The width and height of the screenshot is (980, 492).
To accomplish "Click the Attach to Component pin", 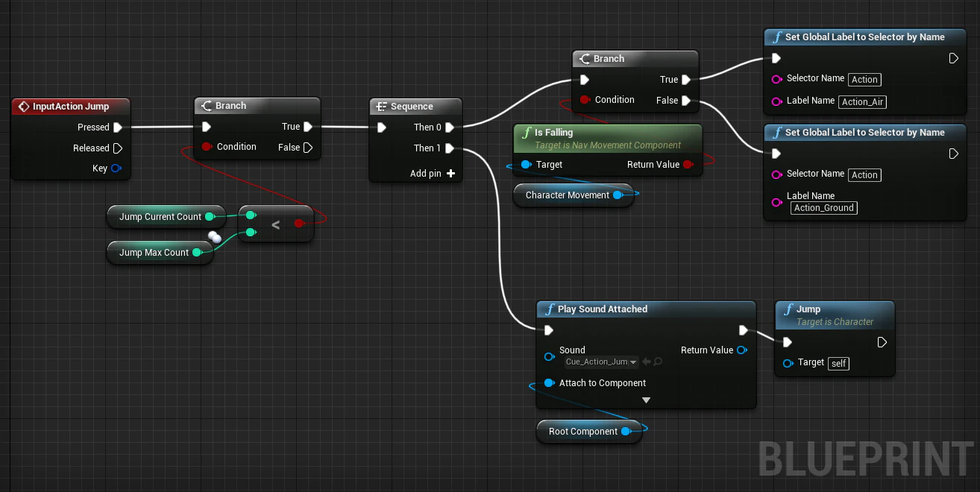I will point(549,383).
